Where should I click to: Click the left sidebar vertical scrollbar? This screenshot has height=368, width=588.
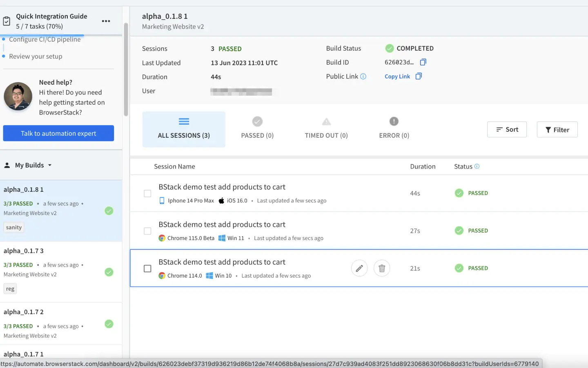pos(126,70)
